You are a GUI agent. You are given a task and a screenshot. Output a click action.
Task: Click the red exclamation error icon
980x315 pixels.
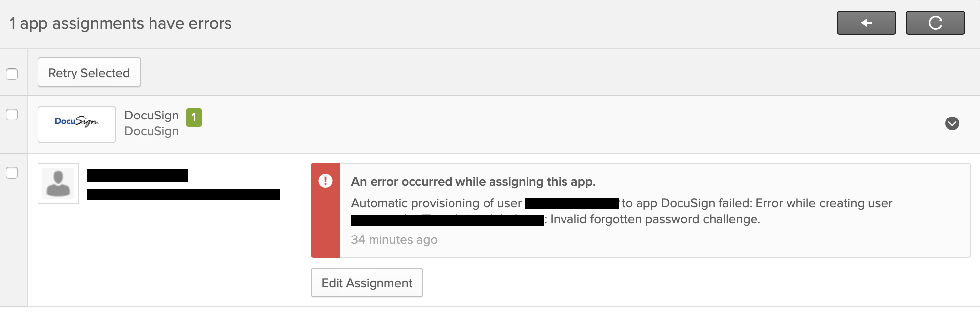325,181
